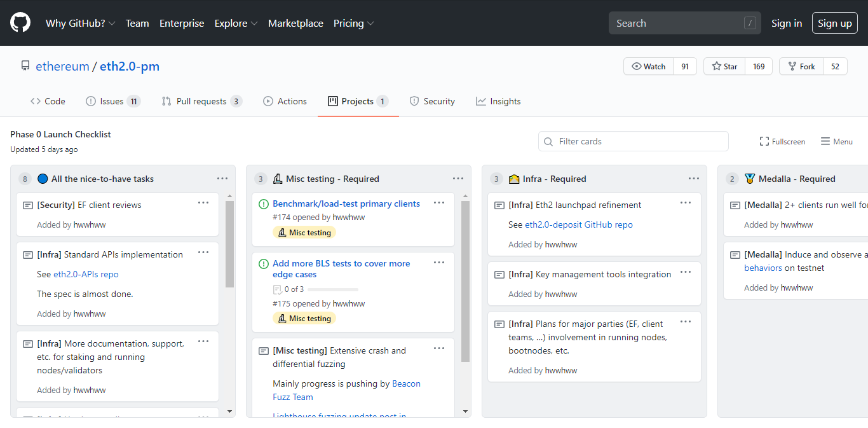
Task: Switch to the Issues tab
Action: [112, 101]
